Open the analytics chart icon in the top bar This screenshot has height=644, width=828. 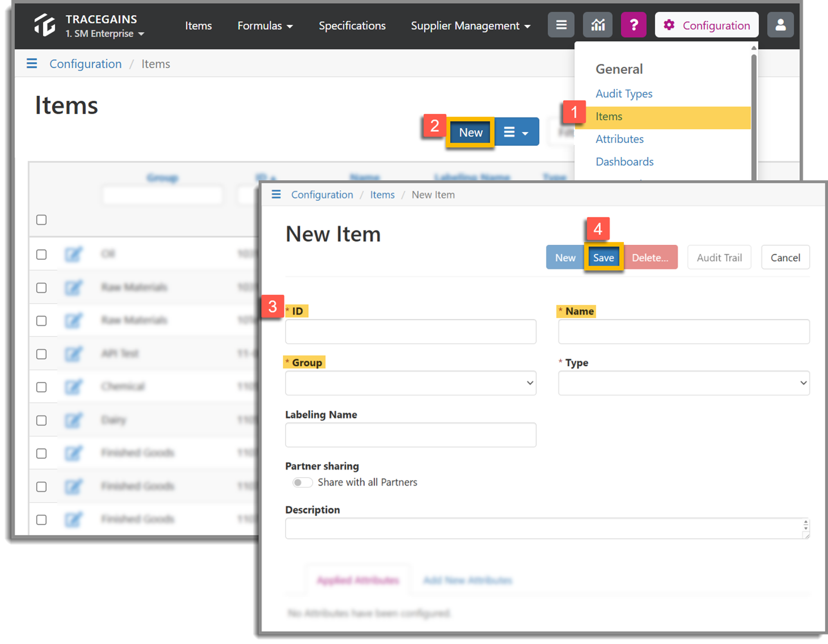tap(597, 25)
